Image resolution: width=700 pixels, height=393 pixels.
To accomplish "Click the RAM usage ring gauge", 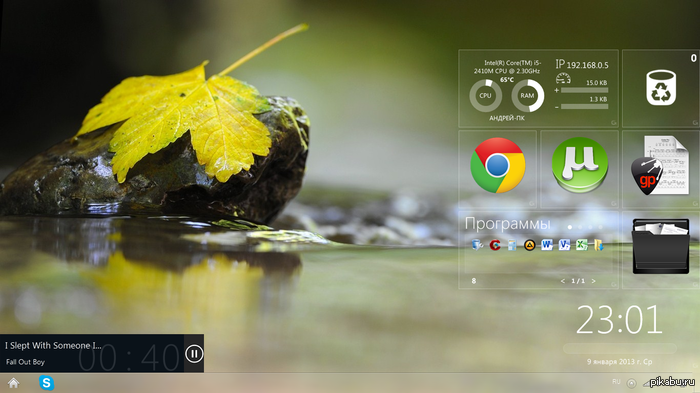I will (527, 96).
